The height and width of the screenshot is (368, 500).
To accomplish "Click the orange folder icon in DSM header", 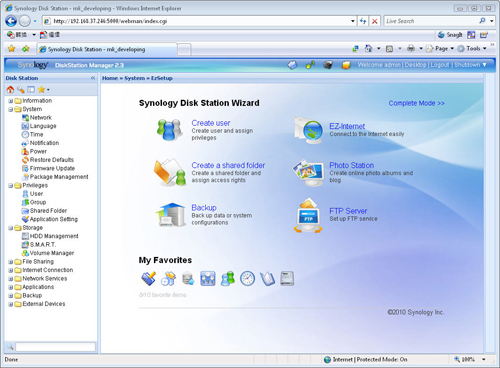I will 346,65.
